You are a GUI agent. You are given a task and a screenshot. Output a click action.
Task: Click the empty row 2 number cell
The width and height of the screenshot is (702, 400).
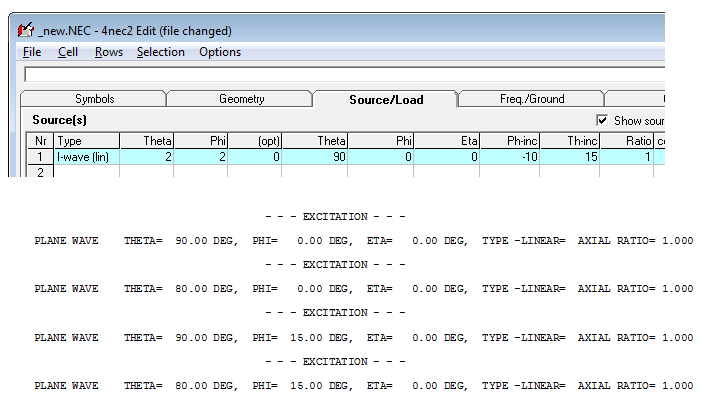(x=41, y=172)
